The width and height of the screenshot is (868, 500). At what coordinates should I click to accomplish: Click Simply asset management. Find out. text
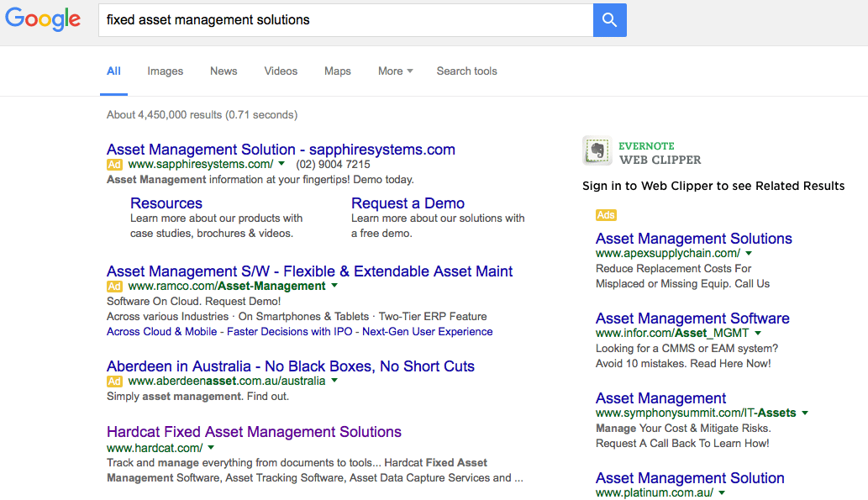(x=197, y=397)
